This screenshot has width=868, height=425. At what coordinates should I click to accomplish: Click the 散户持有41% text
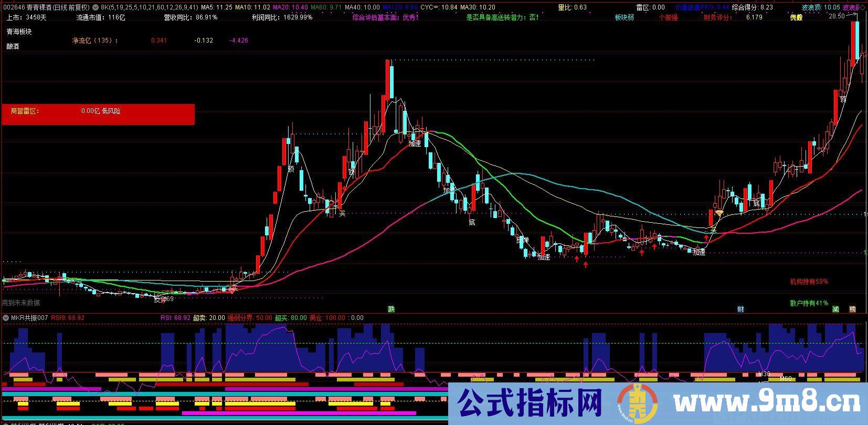pos(809,303)
